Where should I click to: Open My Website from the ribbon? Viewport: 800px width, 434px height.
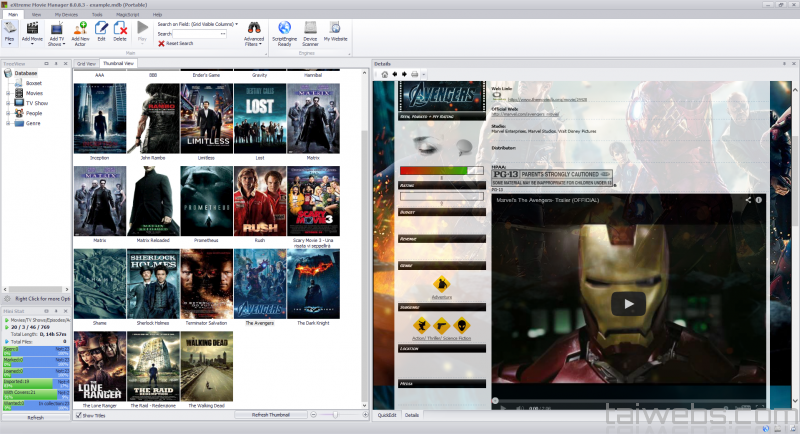click(336, 29)
